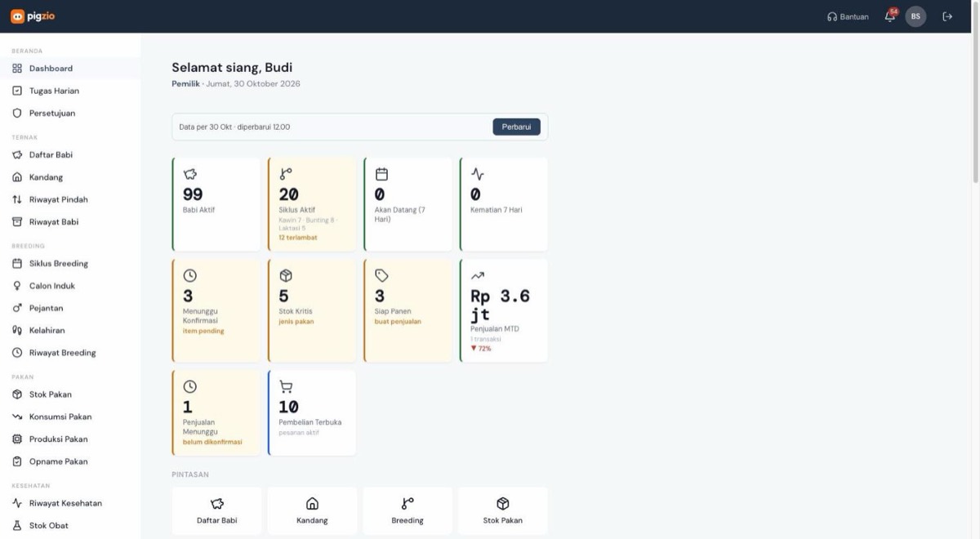The image size is (980, 539).
Task: Click the Siap Panen card
Action: point(408,310)
